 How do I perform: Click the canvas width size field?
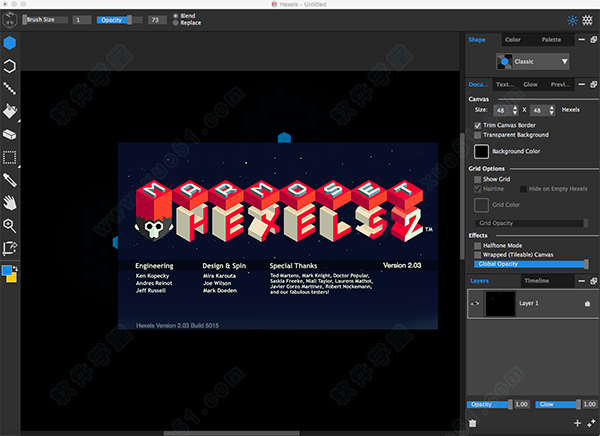[502, 110]
